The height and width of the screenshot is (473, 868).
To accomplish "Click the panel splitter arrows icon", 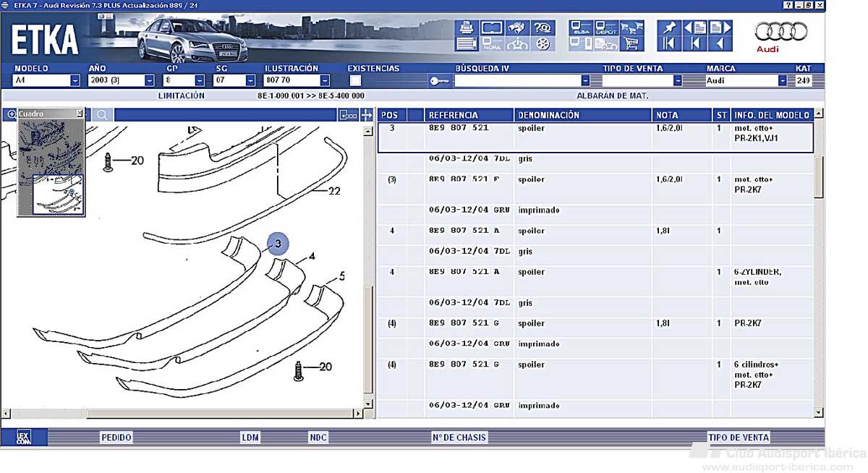I will (367, 115).
